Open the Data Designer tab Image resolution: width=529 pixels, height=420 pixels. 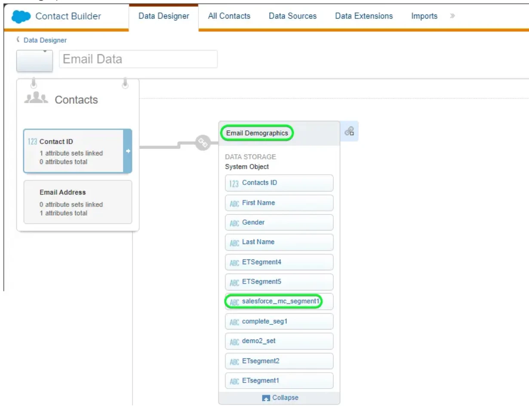[163, 16]
